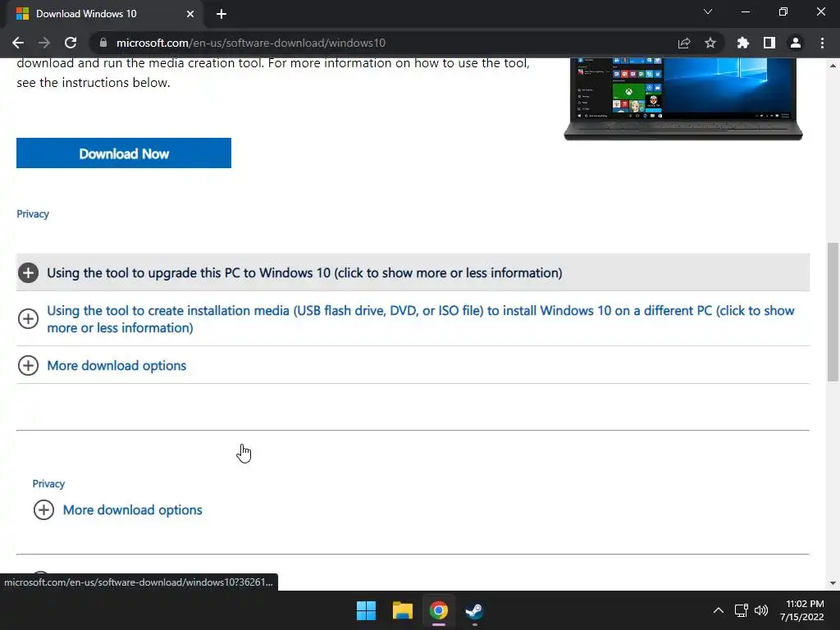
Task: Open the volume tray icon
Action: (x=761, y=610)
